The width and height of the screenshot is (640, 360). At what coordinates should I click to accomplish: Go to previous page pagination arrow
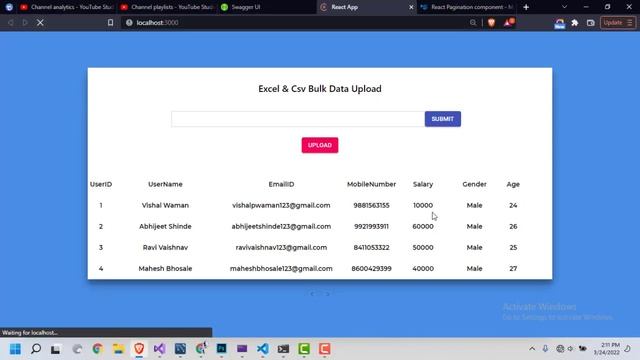tap(312, 293)
